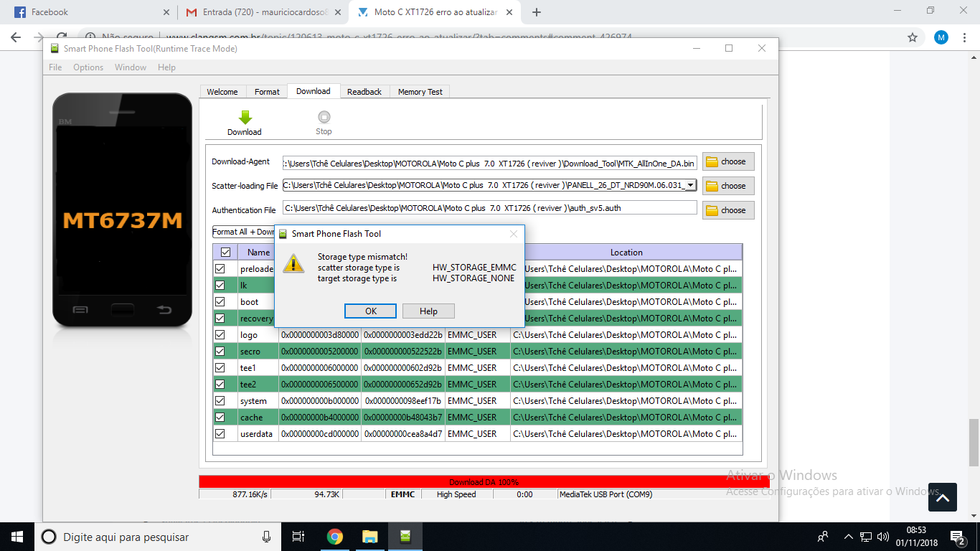Click the Windows Start button
This screenshot has width=980, height=551.
point(17,537)
